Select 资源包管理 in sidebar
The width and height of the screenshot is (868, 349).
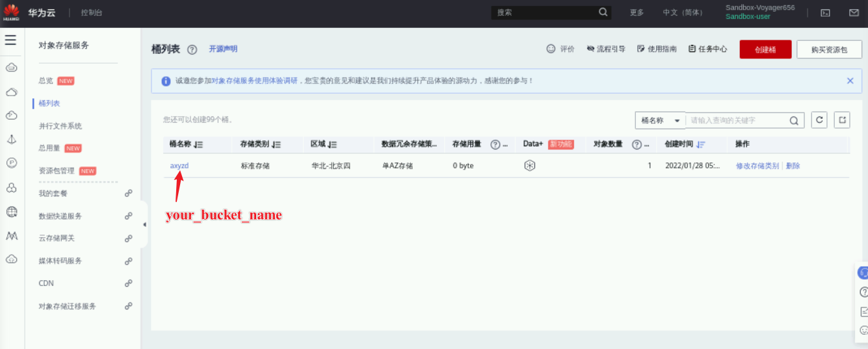(x=57, y=171)
